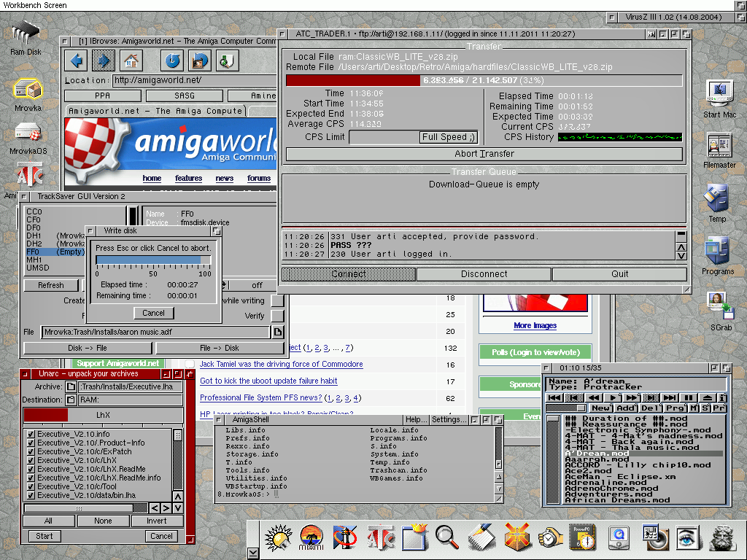Uncheck Executive_V2.10.info in Unarc list

tap(31, 434)
